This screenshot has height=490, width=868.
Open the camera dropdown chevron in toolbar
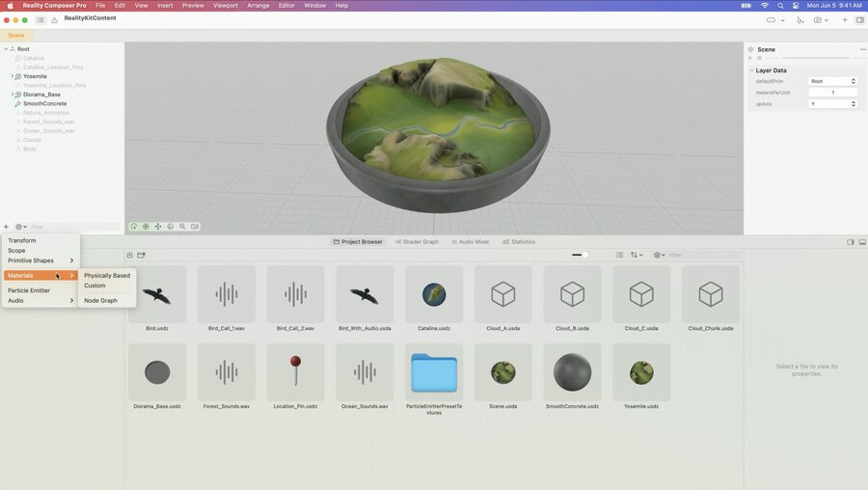pos(827,20)
